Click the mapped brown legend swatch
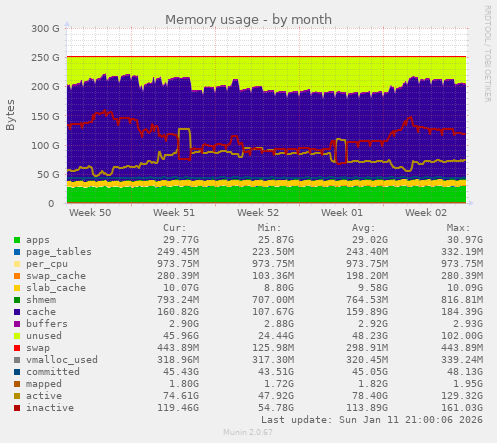Image resolution: width=497 pixels, height=443 pixels. [x=17, y=384]
